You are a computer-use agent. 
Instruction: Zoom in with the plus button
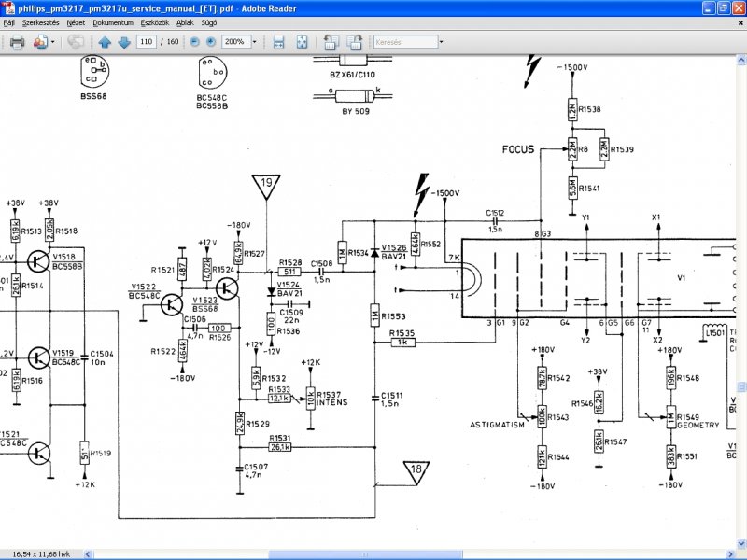coord(211,42)
